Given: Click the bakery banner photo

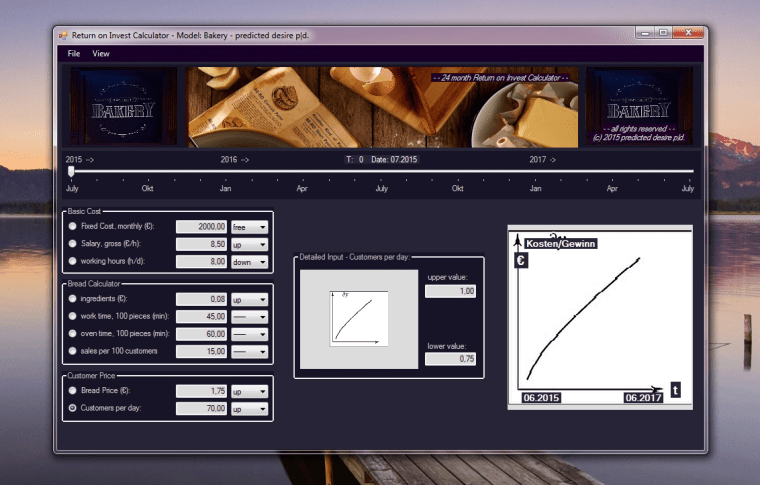Looking at the screenshot, I should [x=382, y=107].
